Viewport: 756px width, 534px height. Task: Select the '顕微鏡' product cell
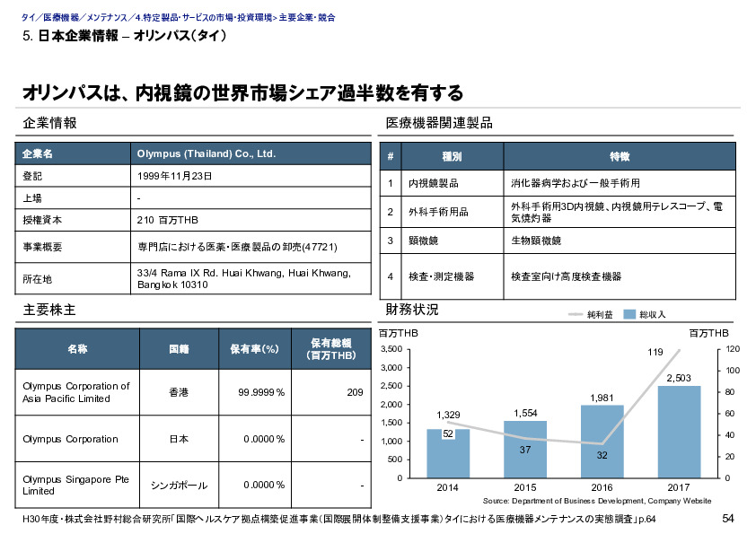point(453,241)
